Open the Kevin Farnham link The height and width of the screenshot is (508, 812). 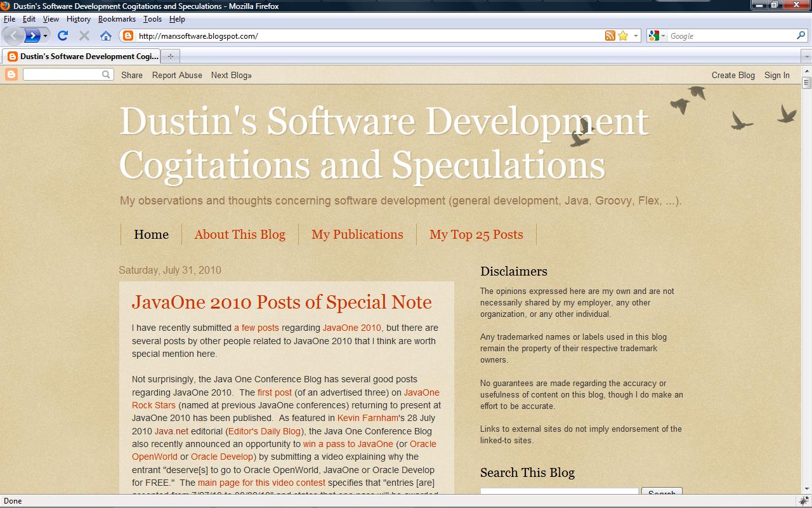(x=368, y=418)
